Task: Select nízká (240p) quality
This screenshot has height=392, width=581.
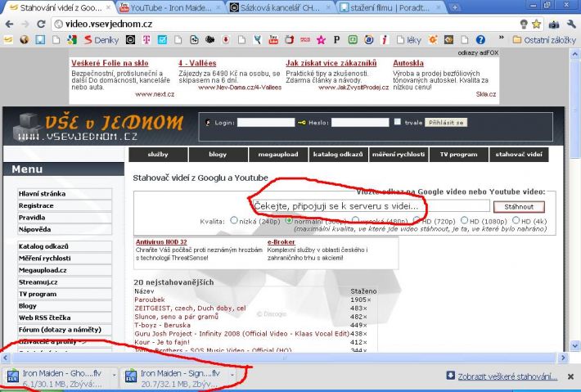Action: (234, 220)
